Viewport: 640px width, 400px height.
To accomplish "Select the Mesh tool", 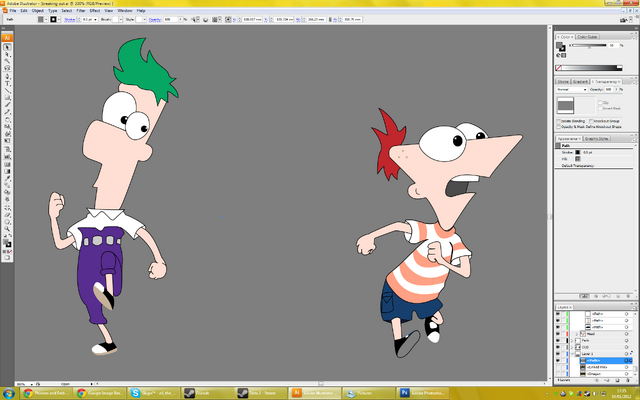I will [x=7, y=164].
